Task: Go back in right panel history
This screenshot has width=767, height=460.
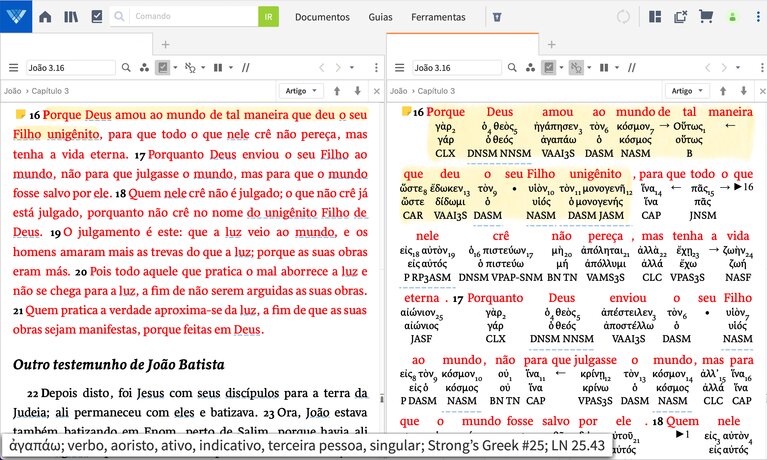Action: 707,68
